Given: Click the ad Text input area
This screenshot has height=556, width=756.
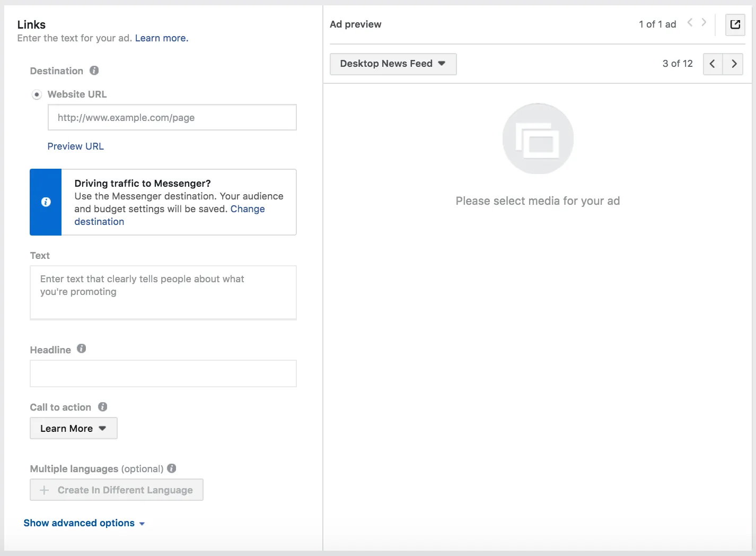Looking at the screenshot, I should [x=163, y=292].
